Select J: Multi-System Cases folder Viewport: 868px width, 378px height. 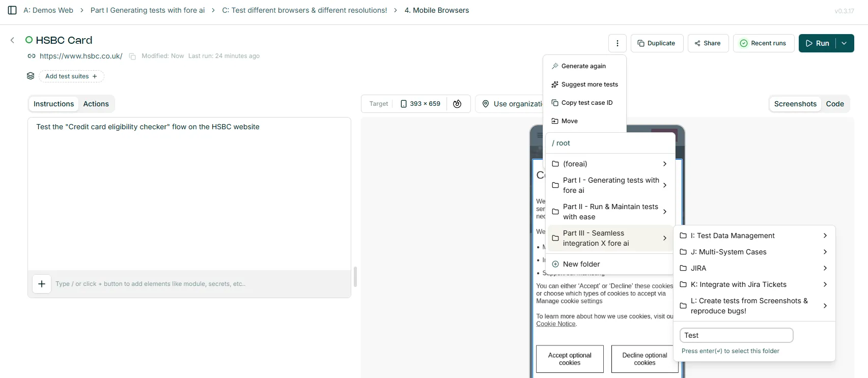point(754,252)
